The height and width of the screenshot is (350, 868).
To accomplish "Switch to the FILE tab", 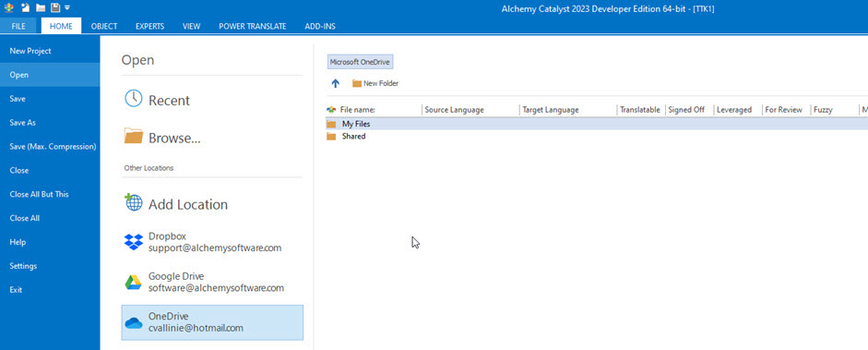I will point(18,26).
